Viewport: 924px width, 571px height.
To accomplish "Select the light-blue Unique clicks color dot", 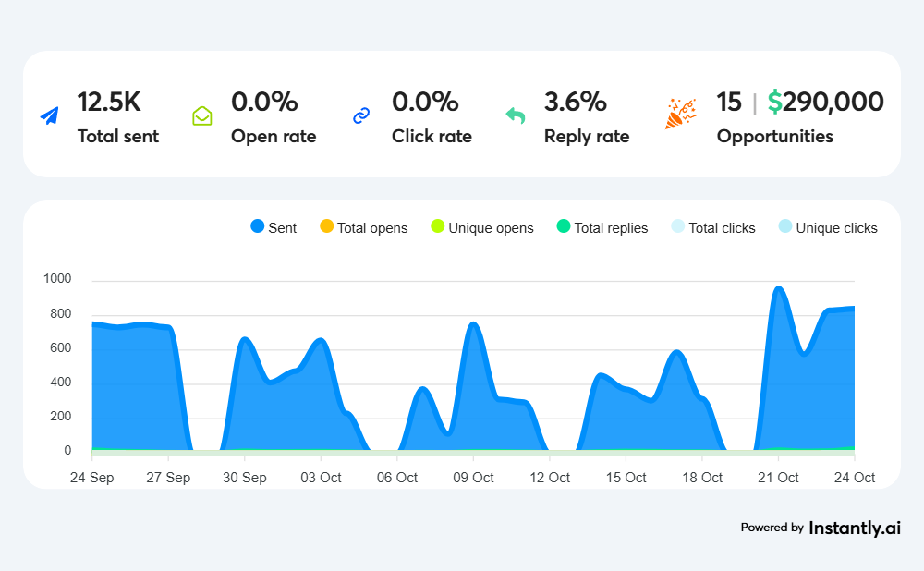I will coord(786,227).
